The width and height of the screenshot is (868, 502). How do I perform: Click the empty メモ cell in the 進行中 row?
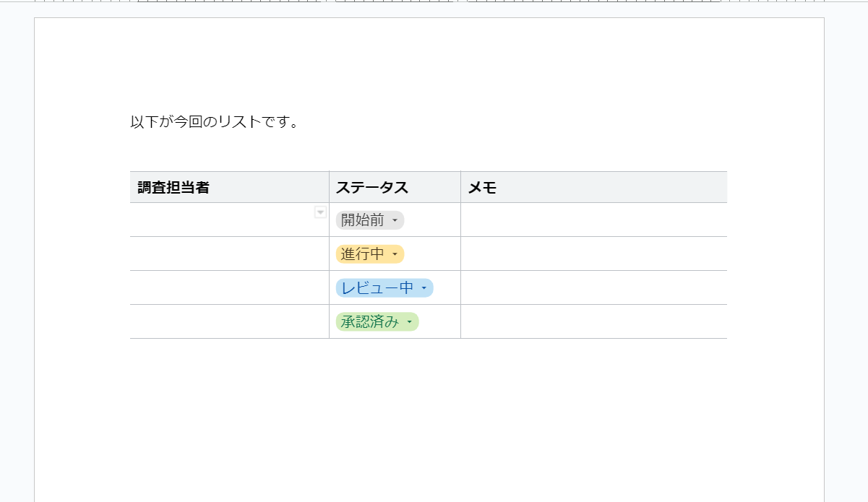click(593, 254)
